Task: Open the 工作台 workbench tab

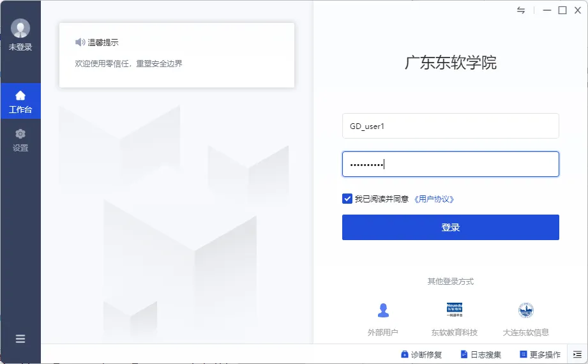Action: point(20,102)
